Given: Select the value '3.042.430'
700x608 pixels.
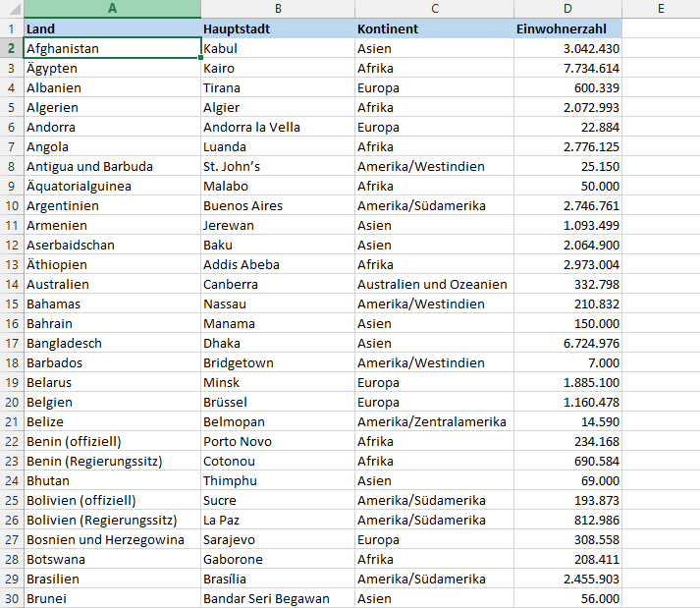Looking at the screenshot, I should click(x=567, y=48).
